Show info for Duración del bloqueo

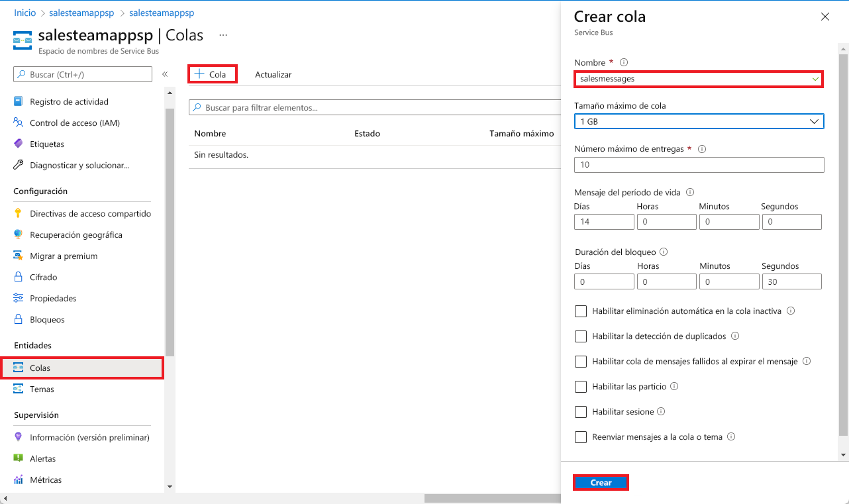click(664, 252)
